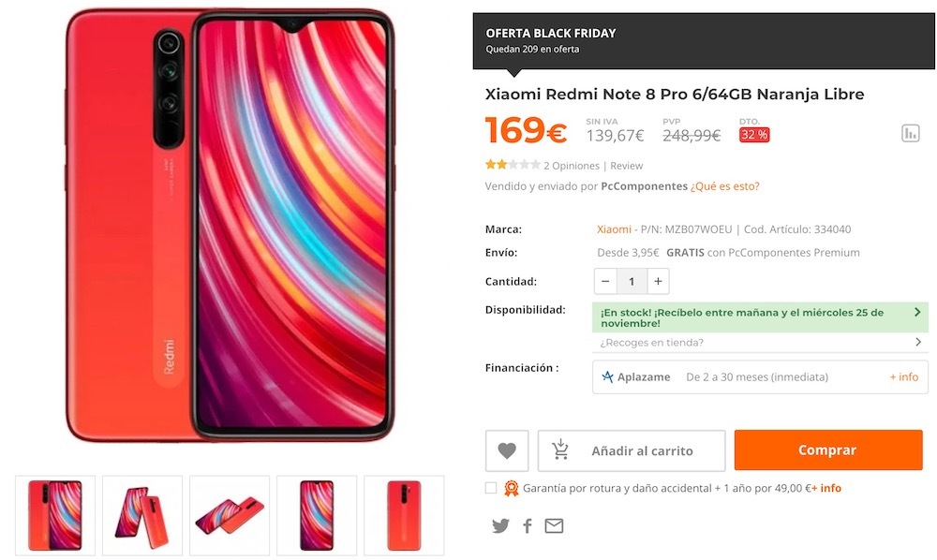Share product via Twitter icon
This screenshot has width=937, height=560.
[x=500, y=526]
